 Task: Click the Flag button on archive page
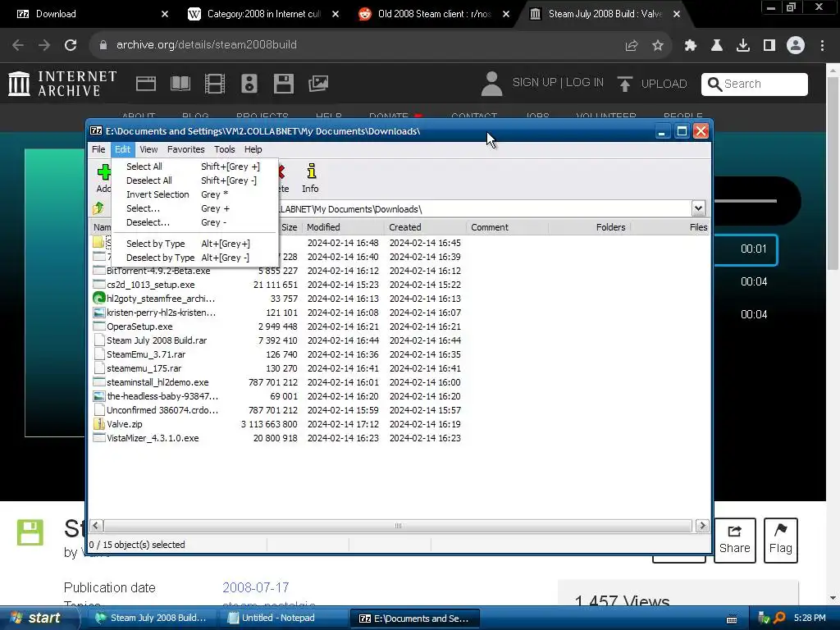point(781,540)
